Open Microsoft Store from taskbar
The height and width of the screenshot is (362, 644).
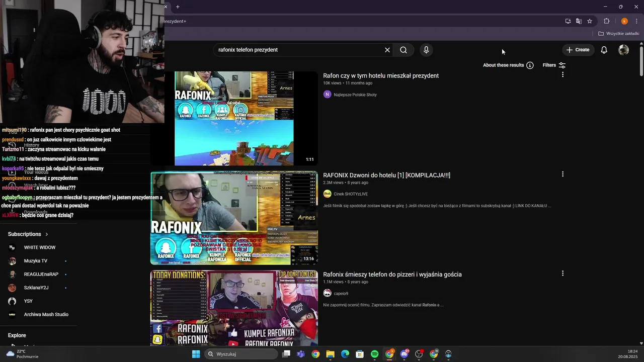[360, 354]
